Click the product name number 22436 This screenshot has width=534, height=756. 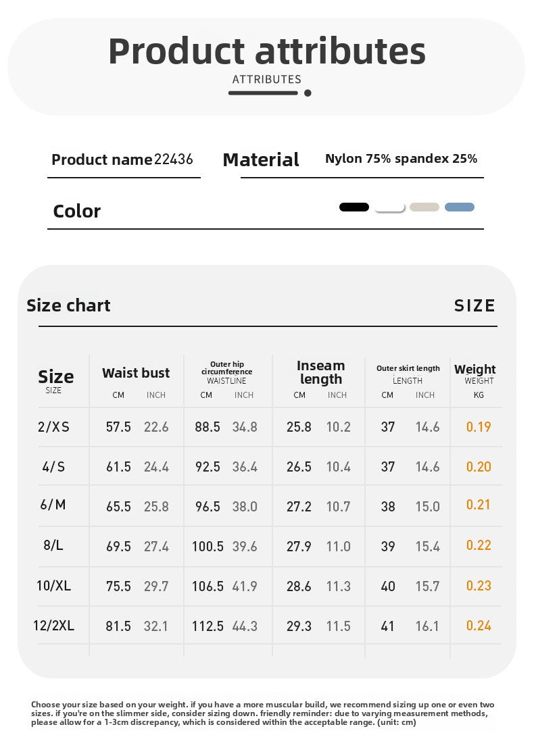[x=174, y=159]
